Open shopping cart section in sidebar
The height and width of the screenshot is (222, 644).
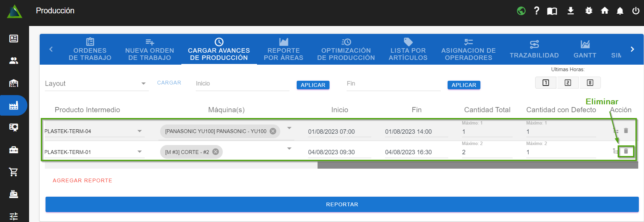tap(14, 172)
